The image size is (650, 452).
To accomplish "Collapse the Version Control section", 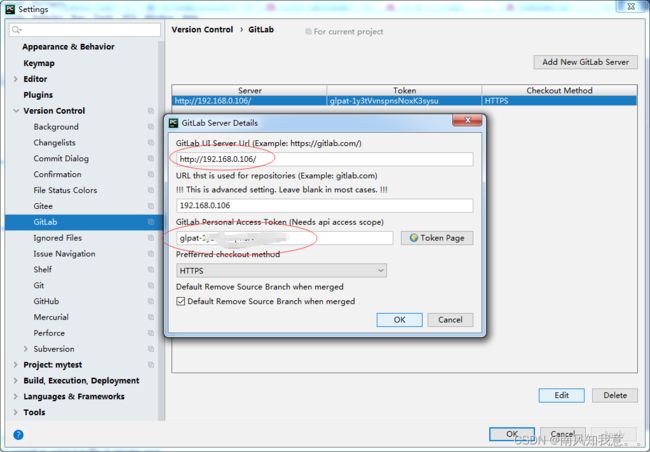I will coord(16,111).
